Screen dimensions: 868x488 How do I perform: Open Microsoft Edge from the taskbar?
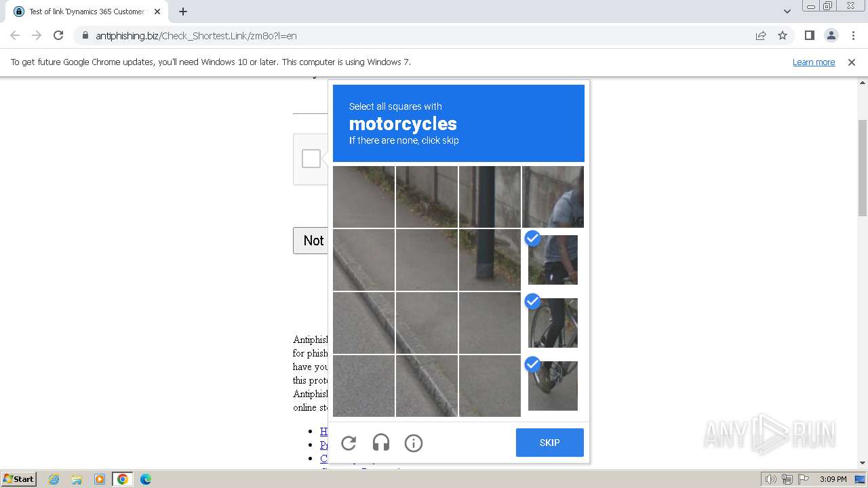(x=146, y=479)
